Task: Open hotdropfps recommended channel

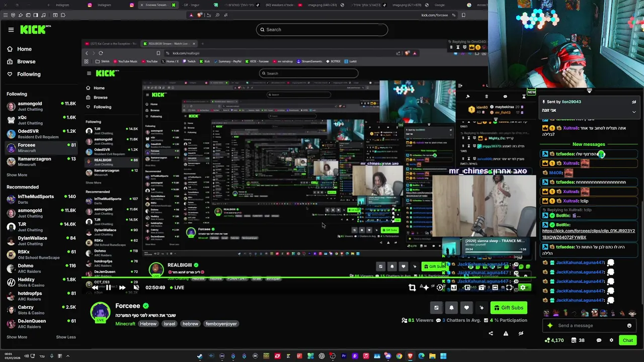Action: click(x=40, y=296)
